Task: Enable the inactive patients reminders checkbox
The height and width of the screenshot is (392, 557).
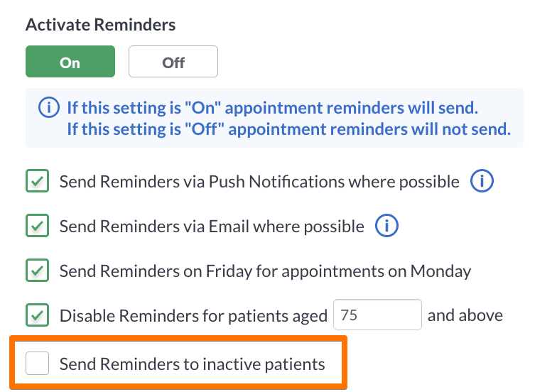Action: [37, 364]
